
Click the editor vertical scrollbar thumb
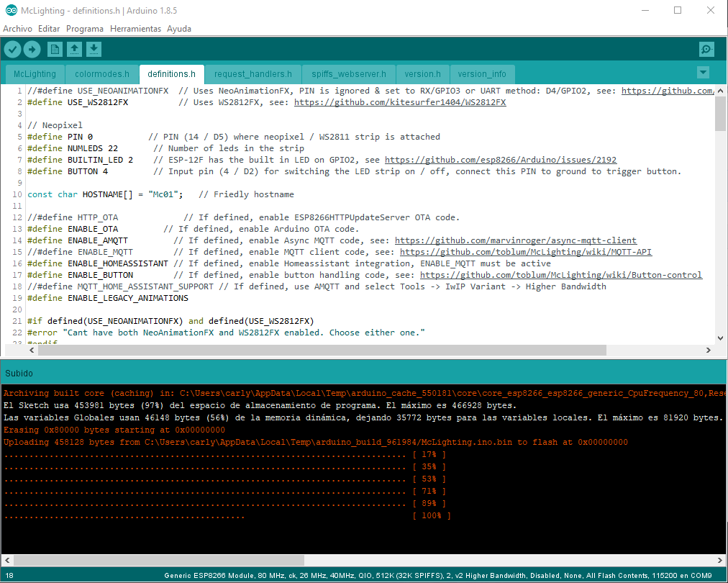tap(720, 114)
